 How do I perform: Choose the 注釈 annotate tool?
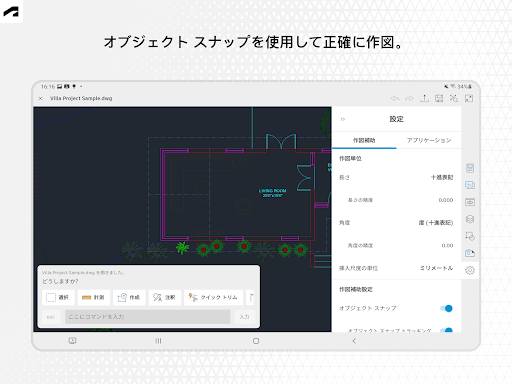point(165,297)
